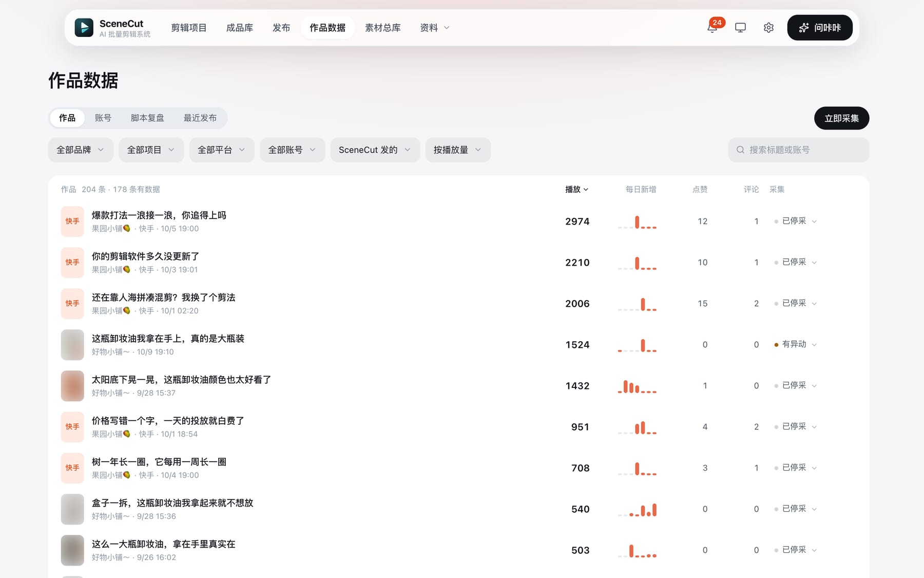Open video titled 你的剪辑软件多久没更新了
This screenshot has width=924, height=578.
pos(145,256)
